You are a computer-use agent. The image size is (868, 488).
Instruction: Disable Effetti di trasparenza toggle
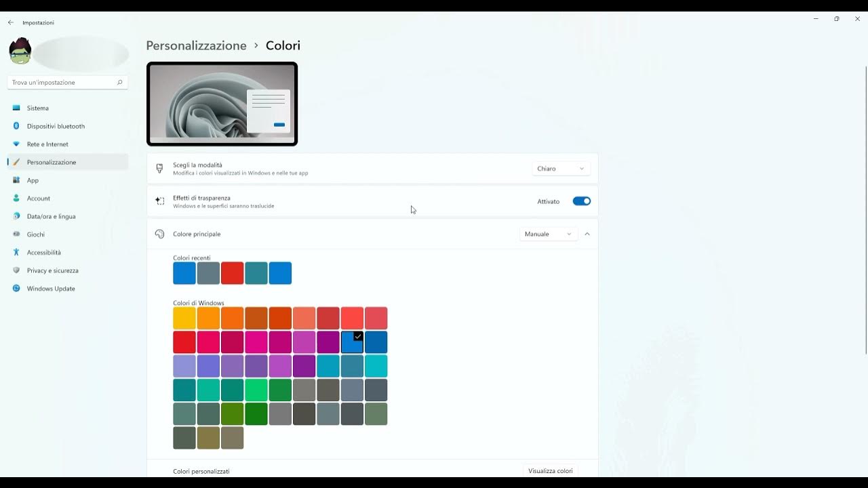coord(581,201)
